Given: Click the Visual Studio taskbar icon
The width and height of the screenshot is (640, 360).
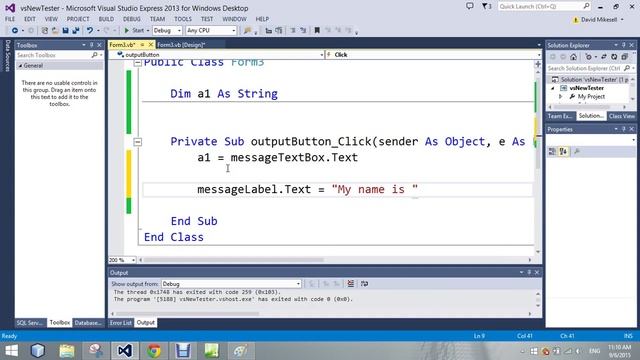Looking at the screenshot, I should point(124,351).
